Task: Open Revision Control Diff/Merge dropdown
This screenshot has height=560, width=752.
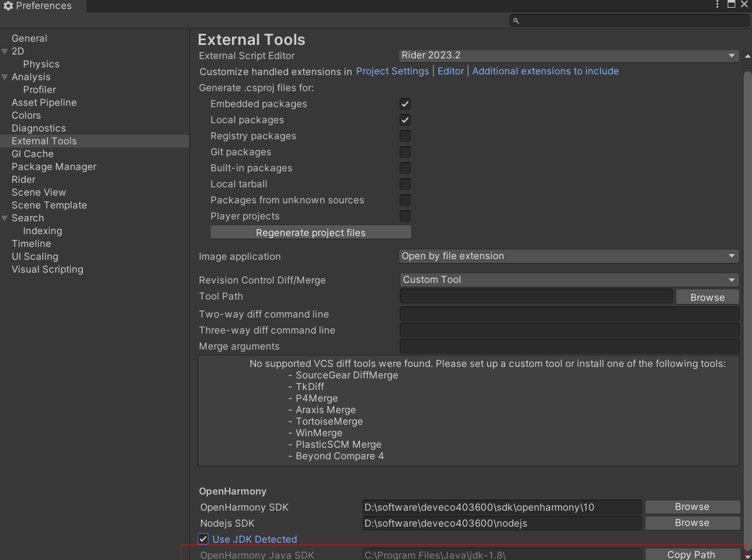Action: tap(568, 280)
